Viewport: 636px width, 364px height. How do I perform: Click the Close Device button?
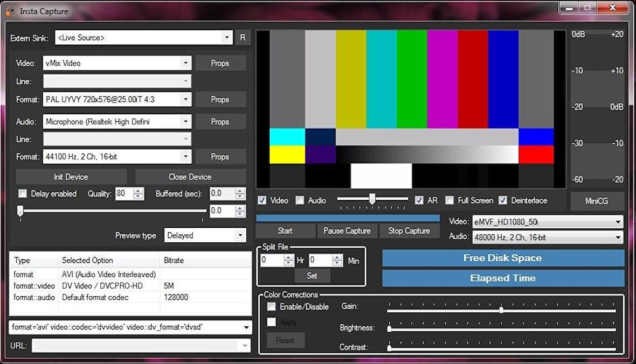(190, 177)
